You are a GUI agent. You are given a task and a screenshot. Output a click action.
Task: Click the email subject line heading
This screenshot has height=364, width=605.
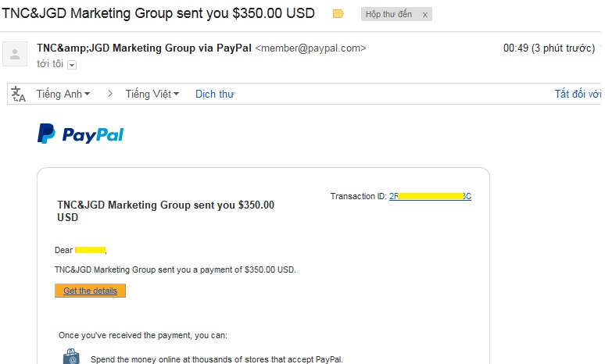[159, 13]
